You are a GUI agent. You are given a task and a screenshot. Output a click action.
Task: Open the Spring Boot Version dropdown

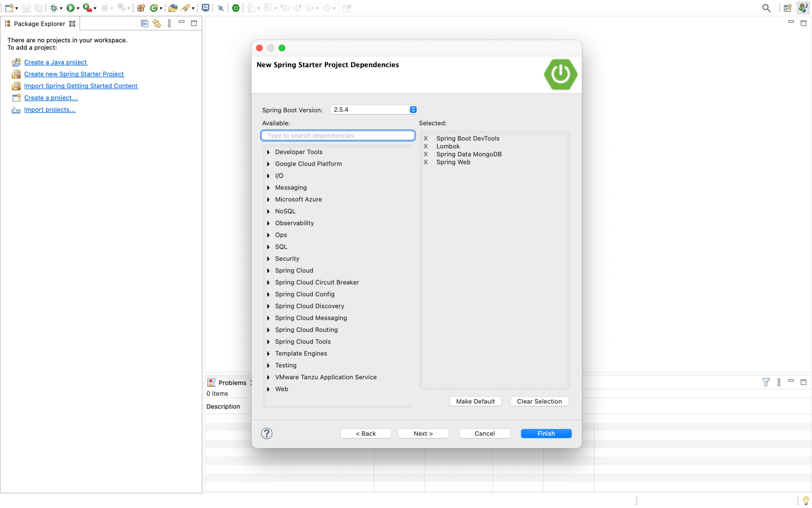(374, 110)
